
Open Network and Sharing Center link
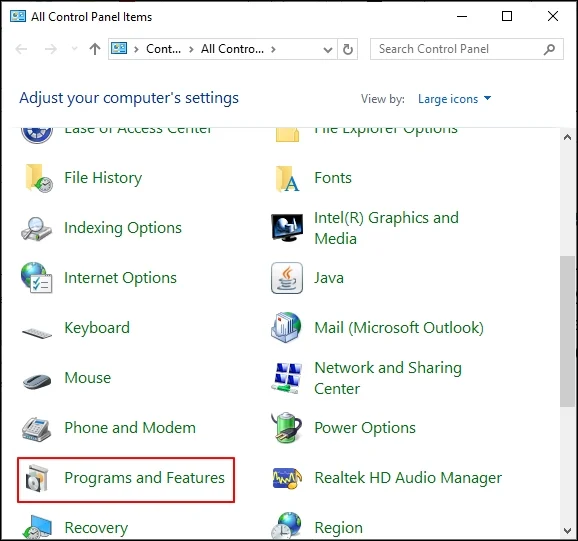(388, 378)
